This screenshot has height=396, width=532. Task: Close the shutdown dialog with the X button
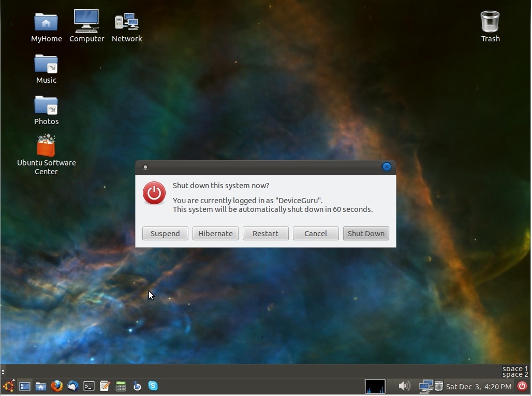tap(387, 167)
